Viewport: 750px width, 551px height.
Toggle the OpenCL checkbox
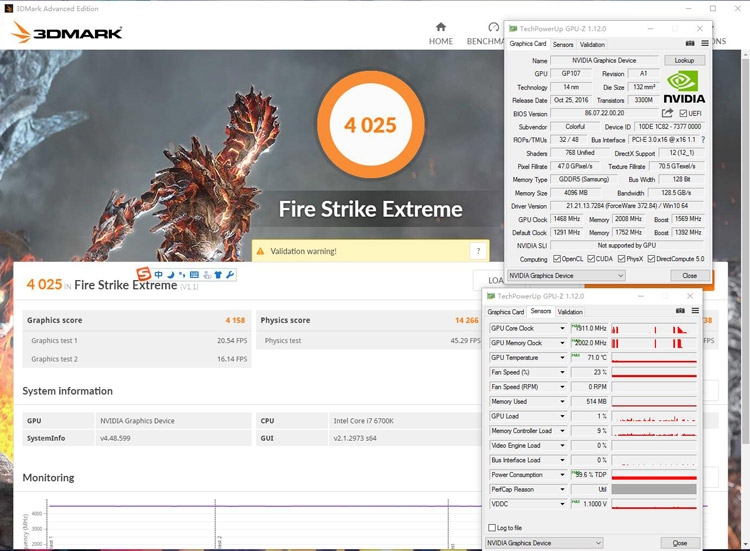coord(557,259)
